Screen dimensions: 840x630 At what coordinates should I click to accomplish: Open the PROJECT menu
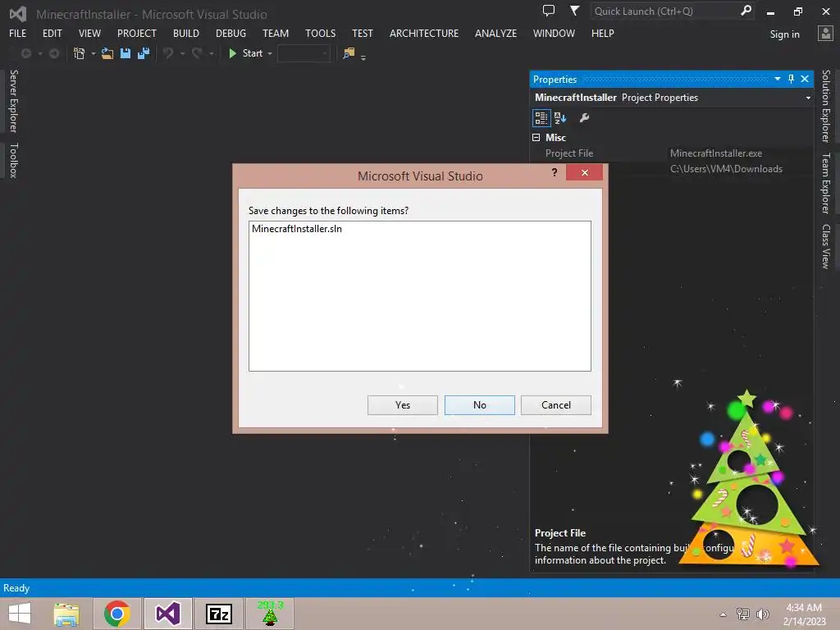coord(137,33)
